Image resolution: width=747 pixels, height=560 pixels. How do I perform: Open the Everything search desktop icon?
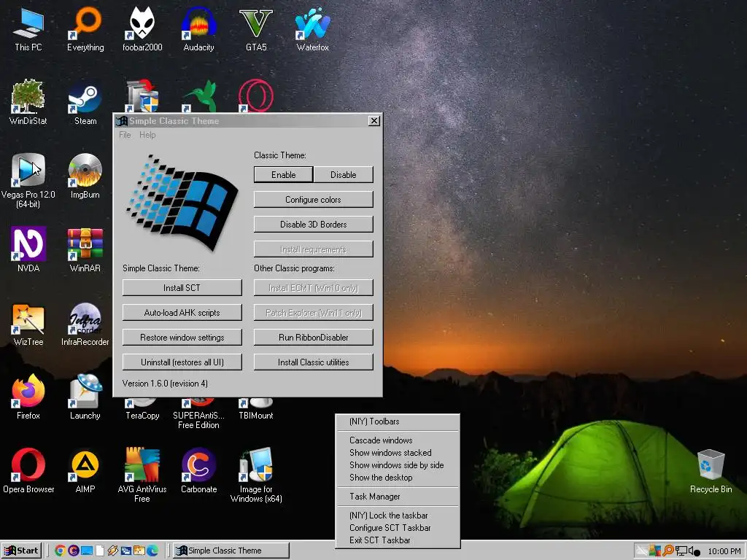[85, 28]
